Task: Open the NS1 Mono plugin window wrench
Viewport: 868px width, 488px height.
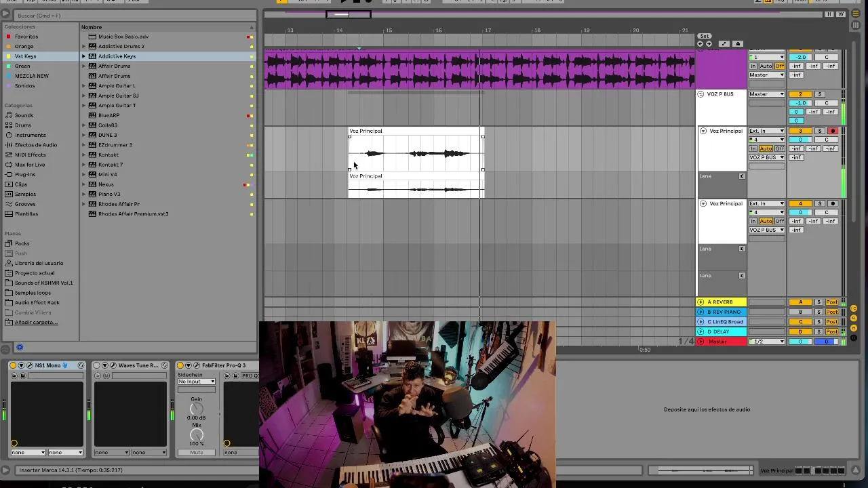Action: [x=28, y=365]
